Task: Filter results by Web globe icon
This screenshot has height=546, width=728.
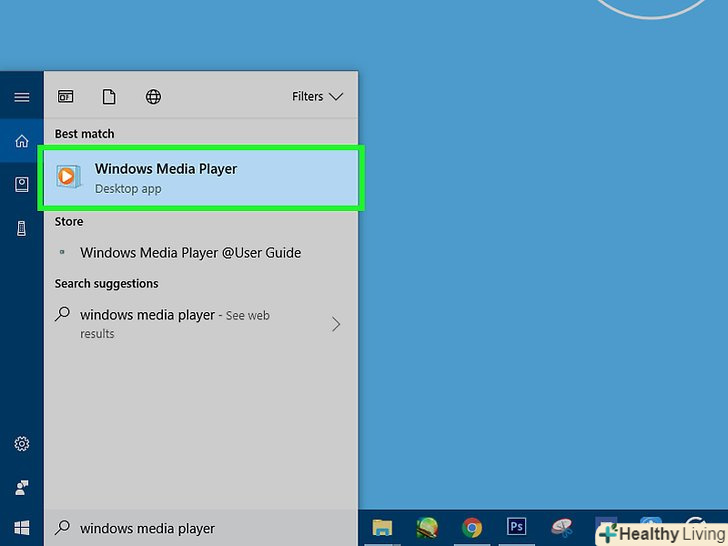Action: (x=153, y=97)
